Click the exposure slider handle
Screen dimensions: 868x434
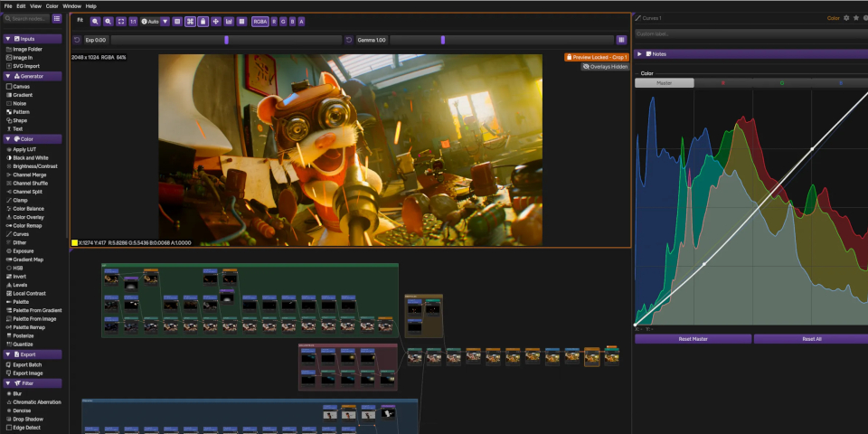[x=226, y=40]
